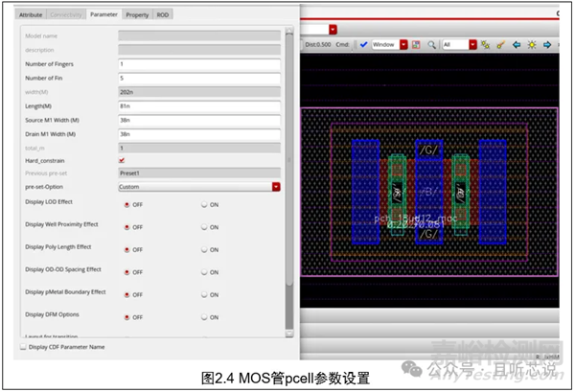Set Display DFM Options to ON
The image size is (575, 392).
tap(203, 316)
